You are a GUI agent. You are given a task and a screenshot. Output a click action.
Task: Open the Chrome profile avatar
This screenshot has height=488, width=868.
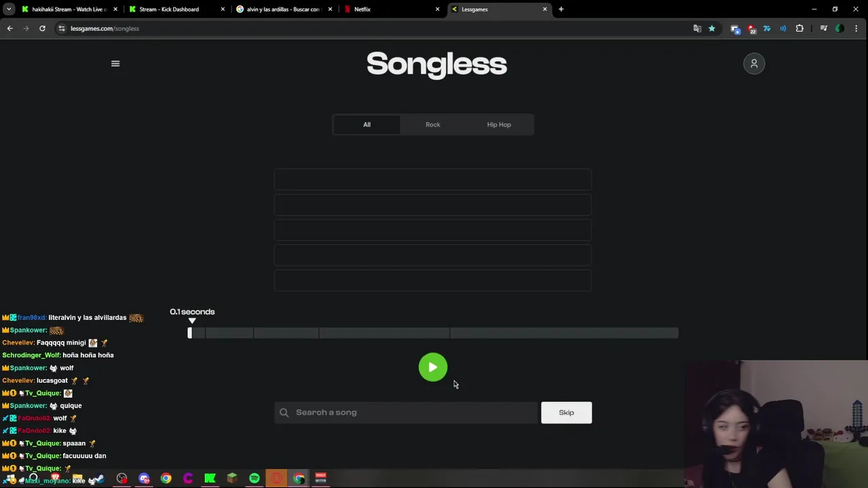coord(840,28)
